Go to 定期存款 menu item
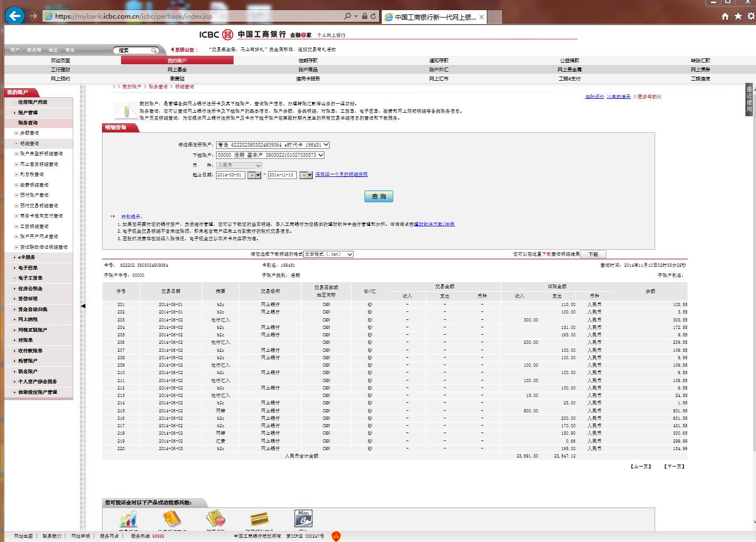 point(308,61)
